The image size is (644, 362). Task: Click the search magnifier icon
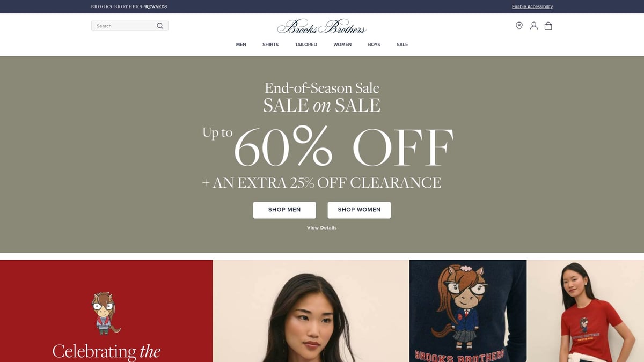160,26
